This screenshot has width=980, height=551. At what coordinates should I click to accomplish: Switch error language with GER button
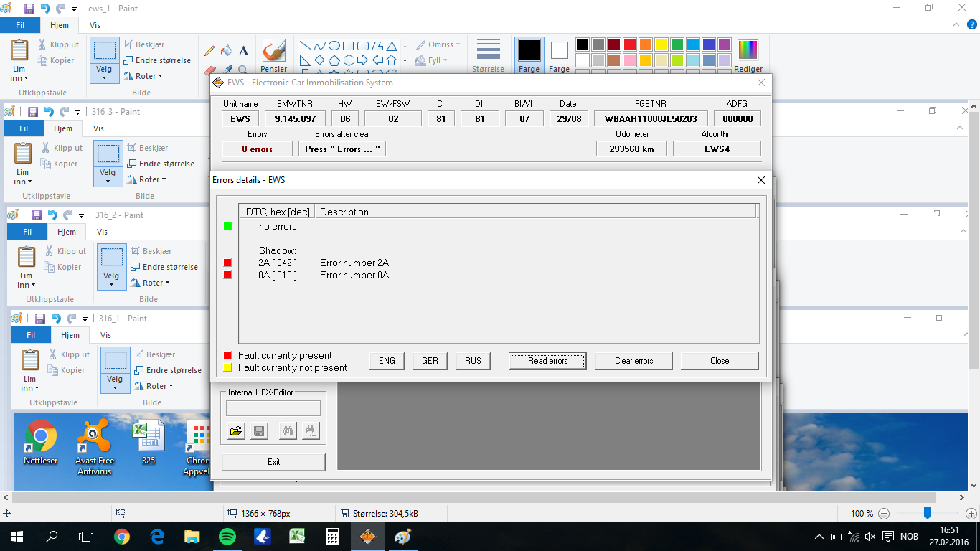(430, 361)
